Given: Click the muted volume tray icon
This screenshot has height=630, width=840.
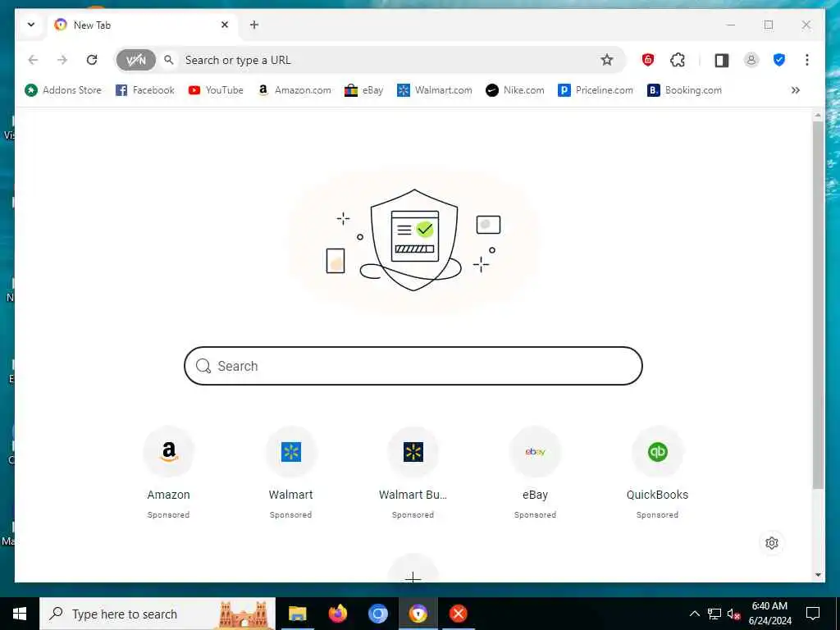Looking at the screenshot, I should [x=734, y=614].
